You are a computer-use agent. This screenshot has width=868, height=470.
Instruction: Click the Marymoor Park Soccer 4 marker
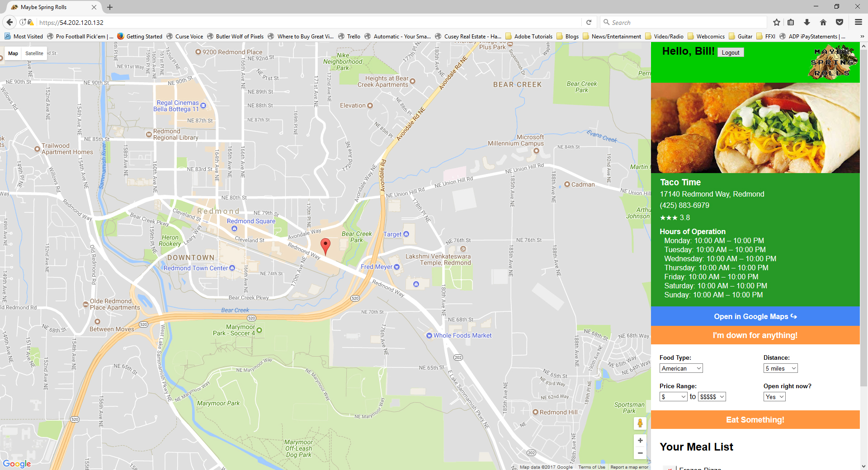point(259,330)
